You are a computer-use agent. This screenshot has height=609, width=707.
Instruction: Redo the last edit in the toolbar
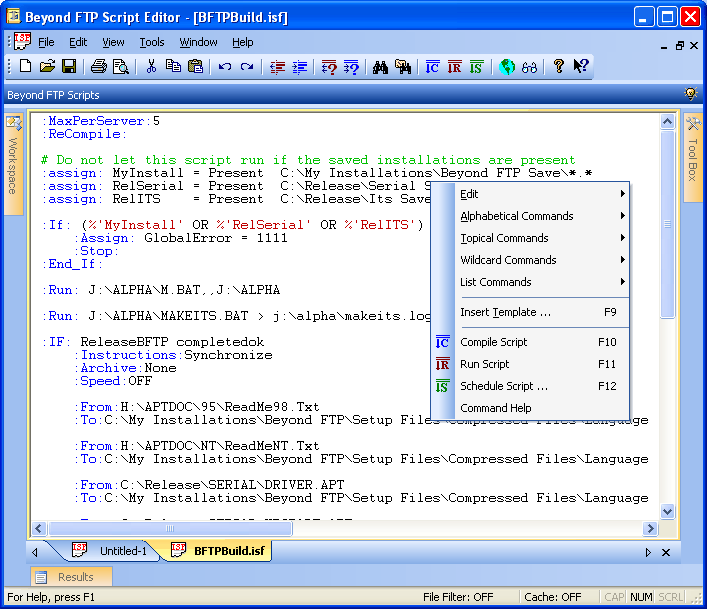(247, 67)
